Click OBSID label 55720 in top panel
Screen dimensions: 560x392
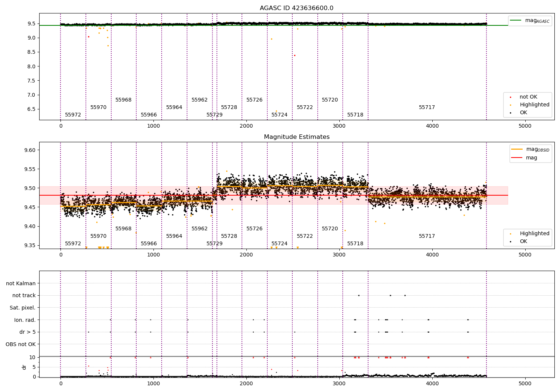pos(330,100)
